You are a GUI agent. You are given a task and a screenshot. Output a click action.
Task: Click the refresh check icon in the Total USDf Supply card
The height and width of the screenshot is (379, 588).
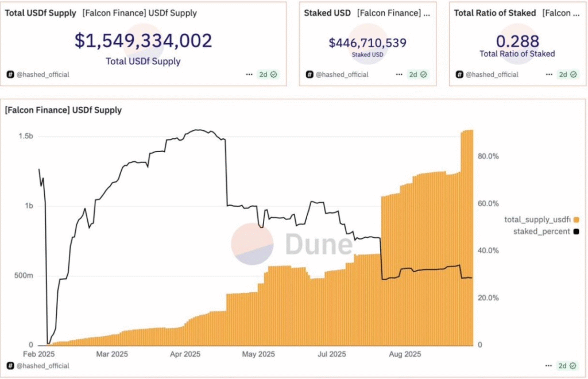point(274,75)
